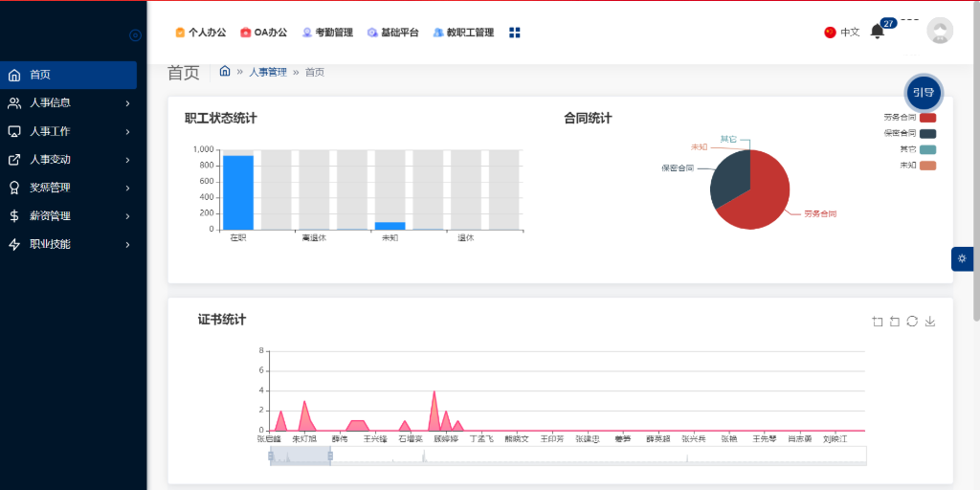
Task: Click the 人事变动 external-link icon in sidebar
Action: click(x=13, y=160)
